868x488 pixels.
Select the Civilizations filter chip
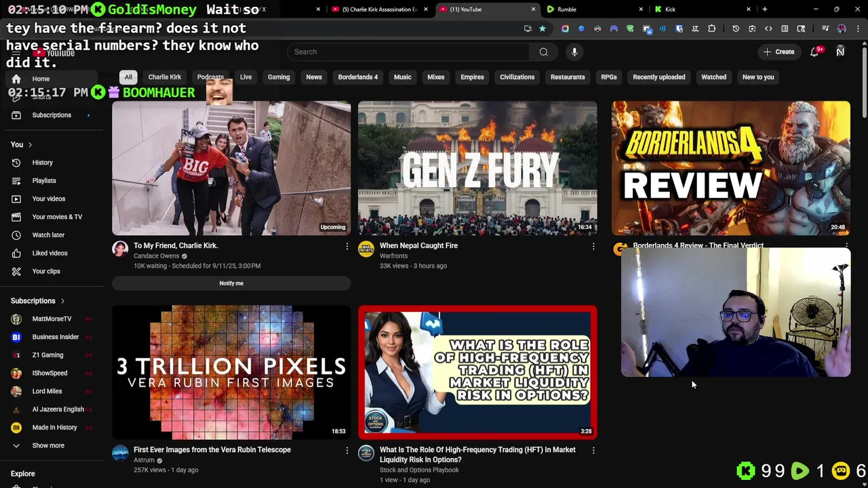pyautogui.click(x=517, y=77)
